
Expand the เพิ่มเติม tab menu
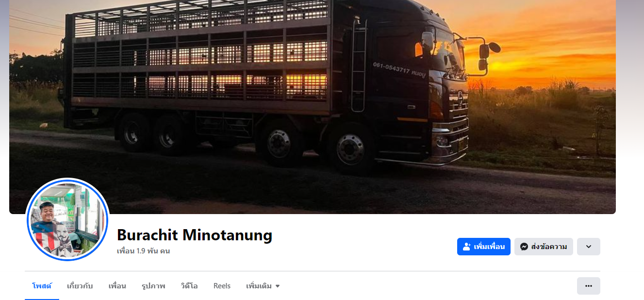263,286
